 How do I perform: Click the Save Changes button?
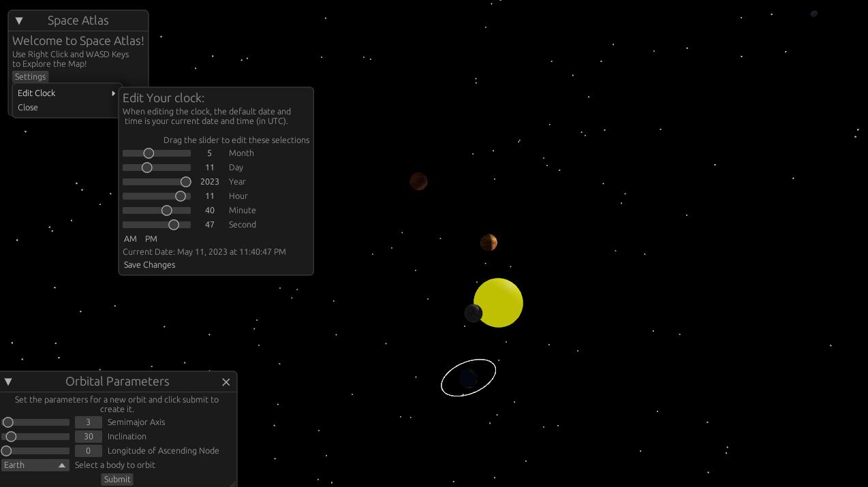click(150, 265)
